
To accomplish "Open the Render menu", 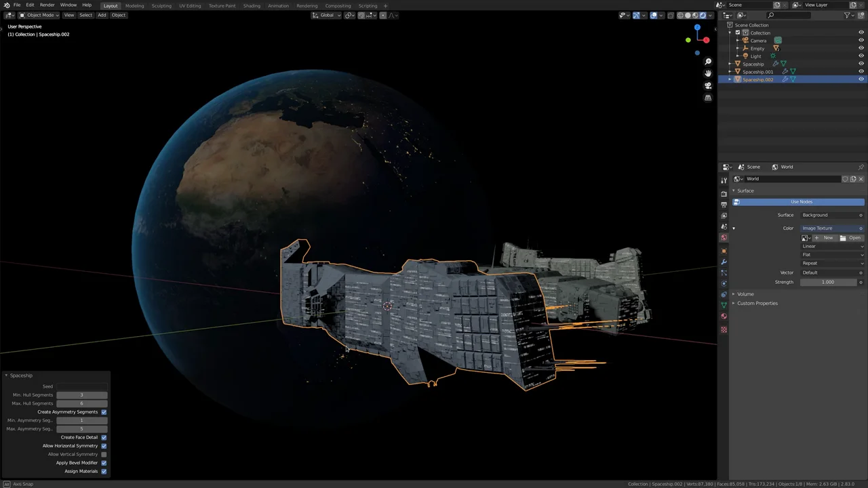I will tap(47, 5).
